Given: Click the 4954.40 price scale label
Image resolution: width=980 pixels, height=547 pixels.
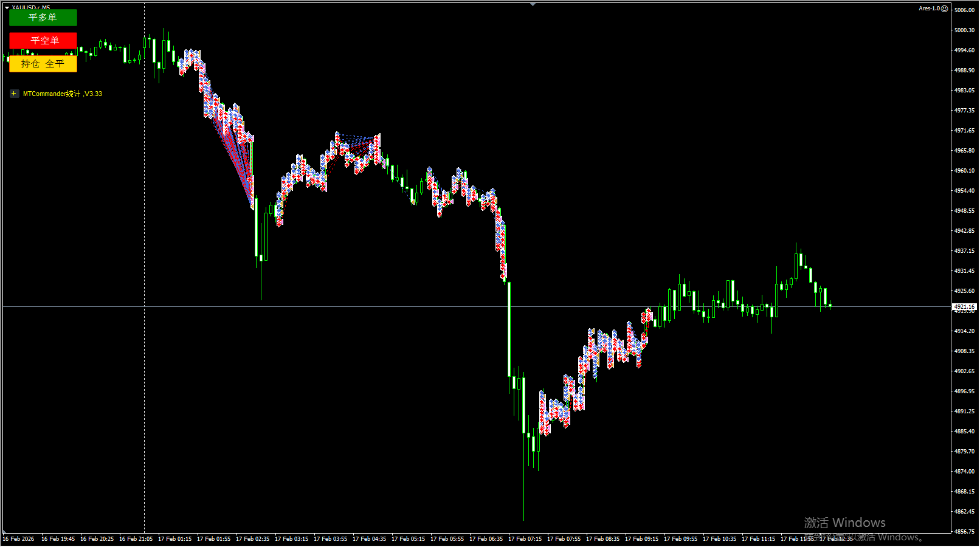Looking at the screenshot, I should tap(964, 191).
